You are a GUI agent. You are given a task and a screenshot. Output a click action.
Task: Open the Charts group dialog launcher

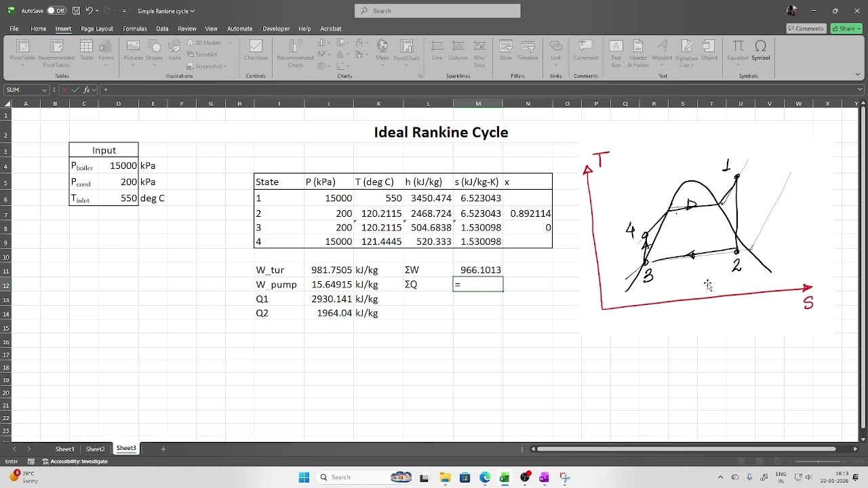tap(420, 76)
